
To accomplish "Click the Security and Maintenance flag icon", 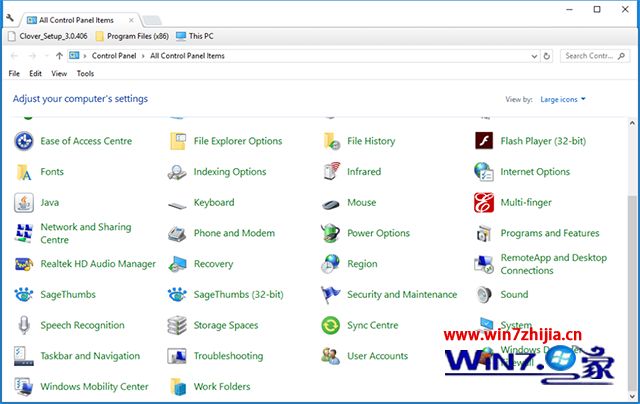I will click(331, 295).
